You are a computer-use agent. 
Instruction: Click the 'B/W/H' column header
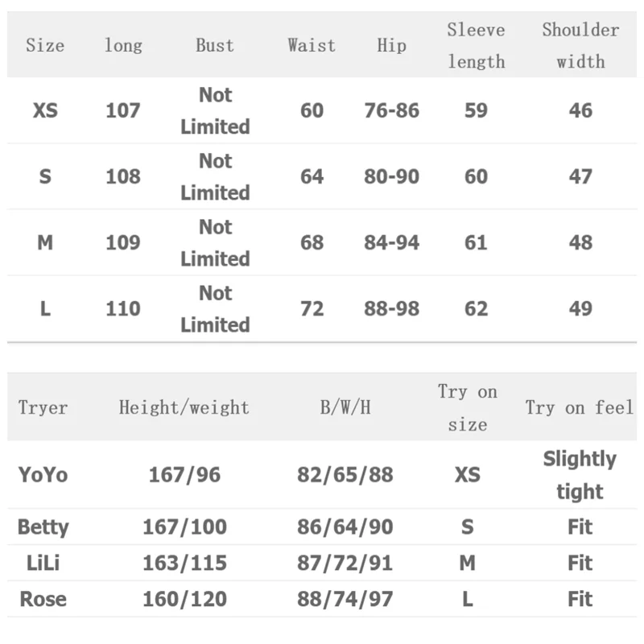click(345, 407)
